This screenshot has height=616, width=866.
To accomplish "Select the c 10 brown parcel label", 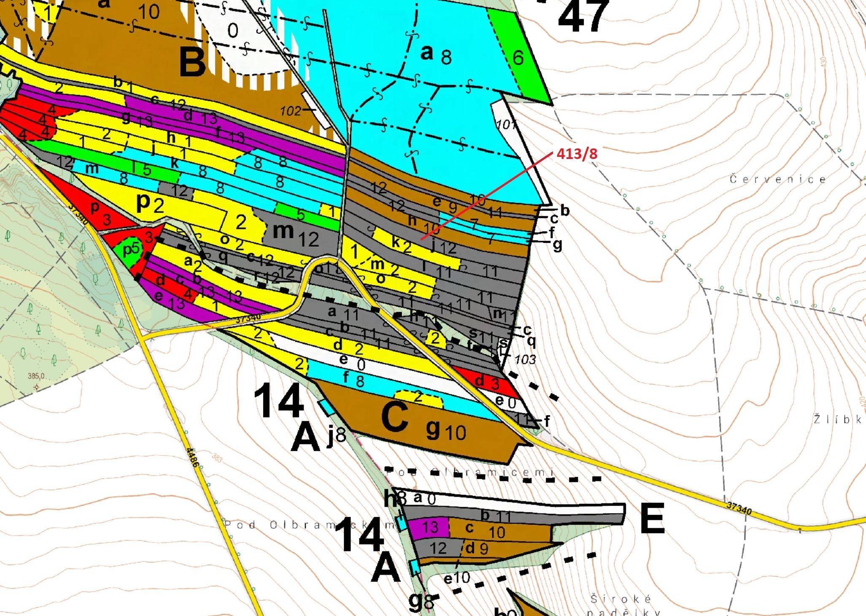I will pyautogui.click(x=485, y=530).
